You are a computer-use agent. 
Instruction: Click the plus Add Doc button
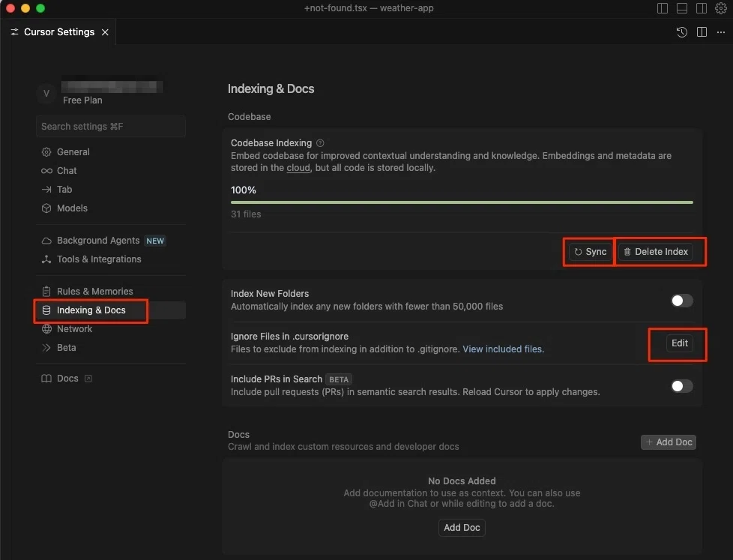668,442
